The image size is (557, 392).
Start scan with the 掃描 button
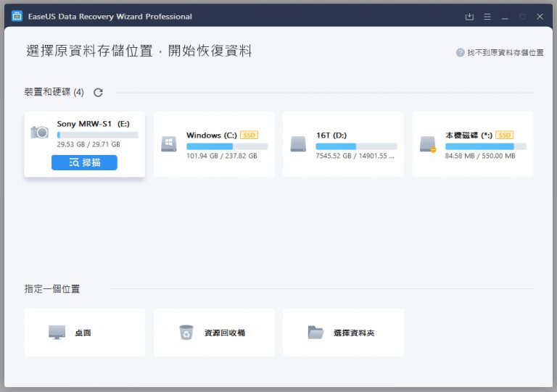pyautogui.click(x=84, y=162)
